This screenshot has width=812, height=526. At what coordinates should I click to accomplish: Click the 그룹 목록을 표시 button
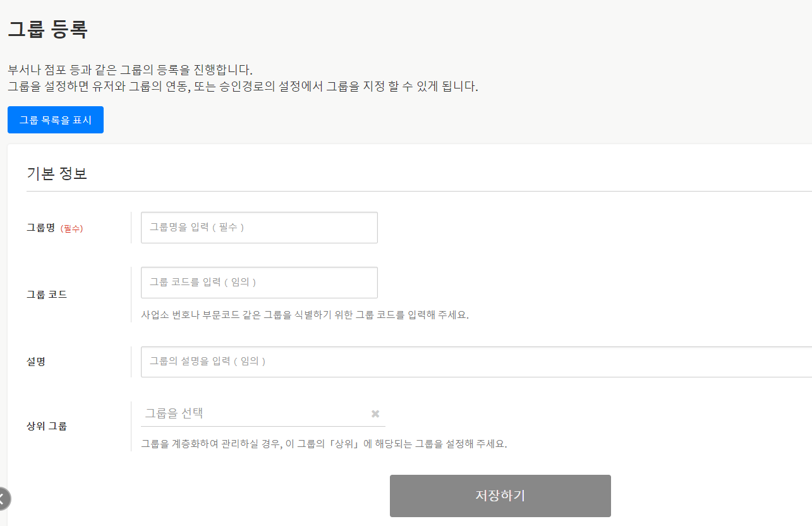coord(56,120)
